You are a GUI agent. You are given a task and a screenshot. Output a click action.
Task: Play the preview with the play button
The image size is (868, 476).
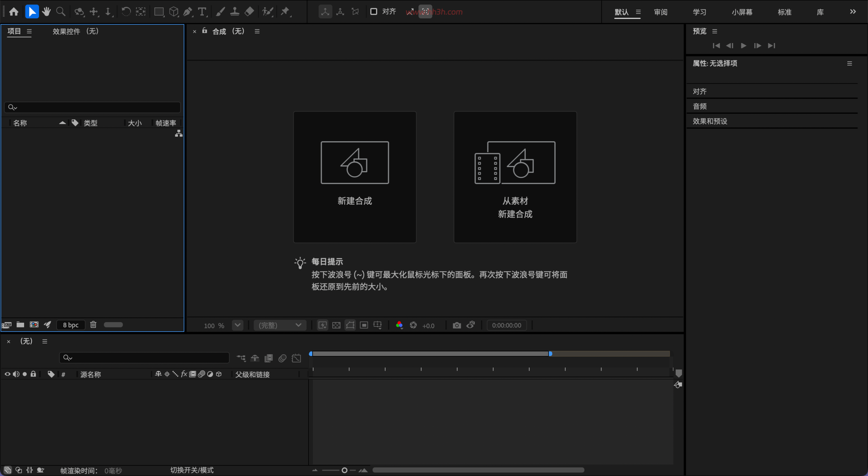(x=744, y=45)
